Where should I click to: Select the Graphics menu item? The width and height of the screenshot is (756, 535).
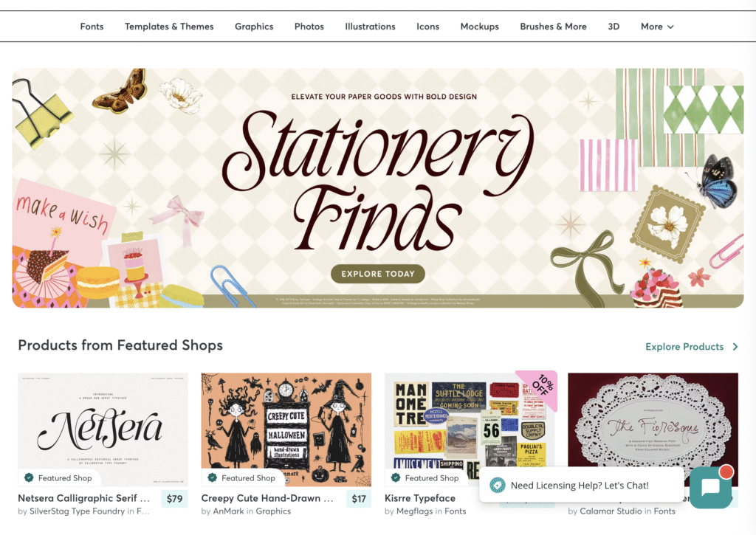coord(254,27)
